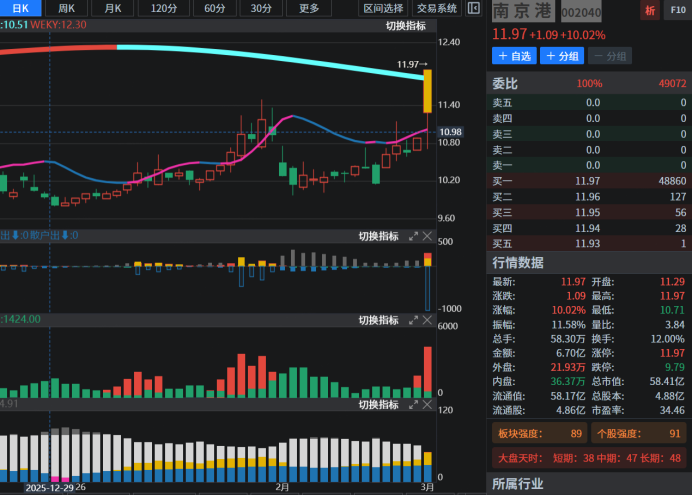Viewport: 693px width, 496px height.
Task: Close the volume indicator sub-chart
Action: click(428, 320)
